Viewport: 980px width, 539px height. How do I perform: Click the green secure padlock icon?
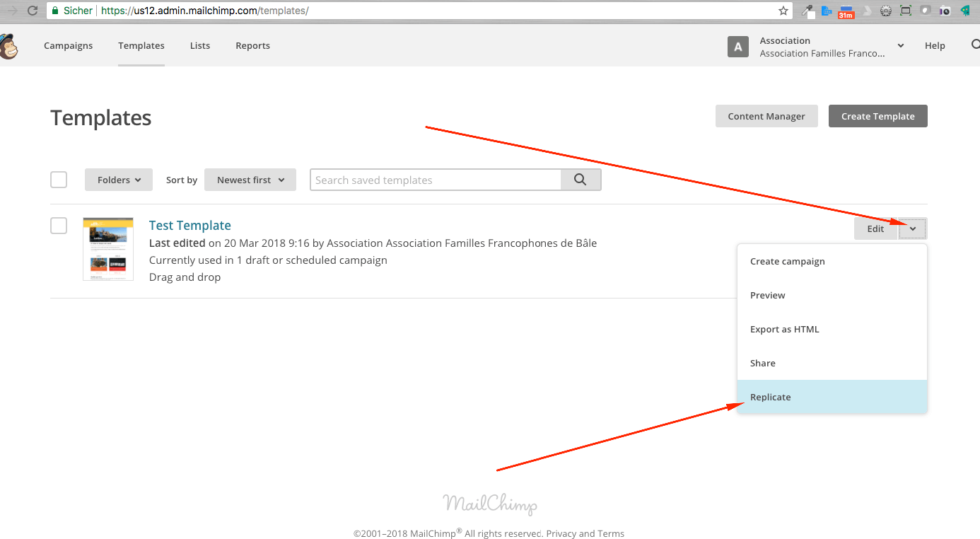pos(54,11)
